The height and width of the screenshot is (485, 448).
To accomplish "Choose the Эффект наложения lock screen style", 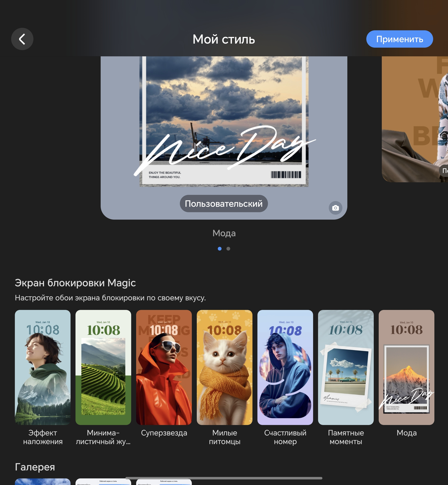I will point(43,367).
